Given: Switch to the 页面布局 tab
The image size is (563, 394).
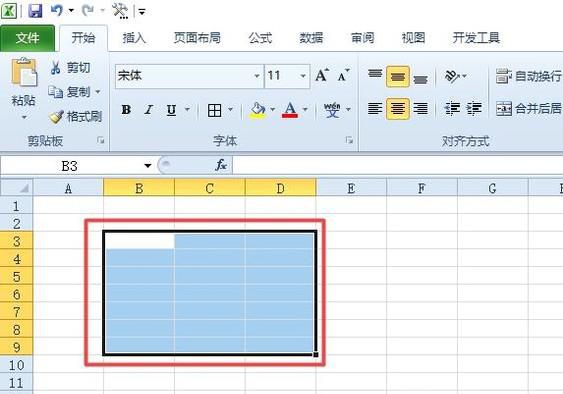Looking at the screenshot, I should tap(197, 38).
